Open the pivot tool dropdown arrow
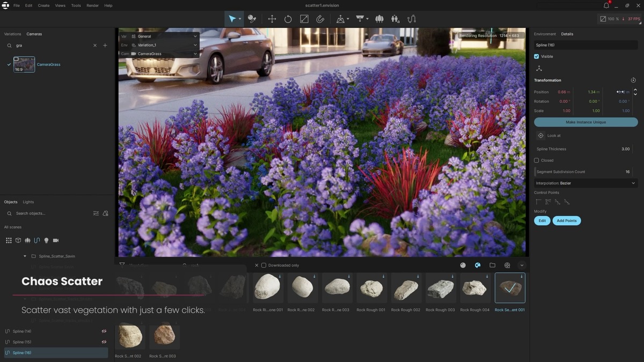Viewport: 644px width, 362px height. tap(348, 19)
